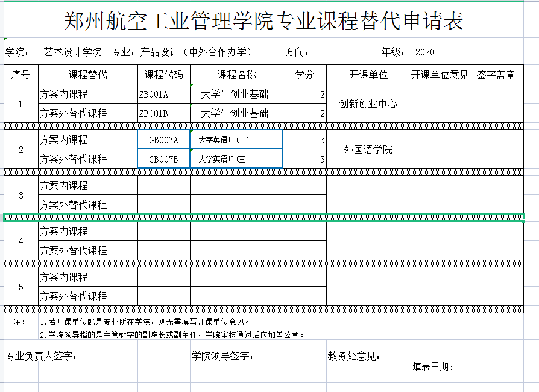Screen dimensions: 539x392
Task: Click 大学生创业基础 in the ZB001A row
Action: click(236, 94)
